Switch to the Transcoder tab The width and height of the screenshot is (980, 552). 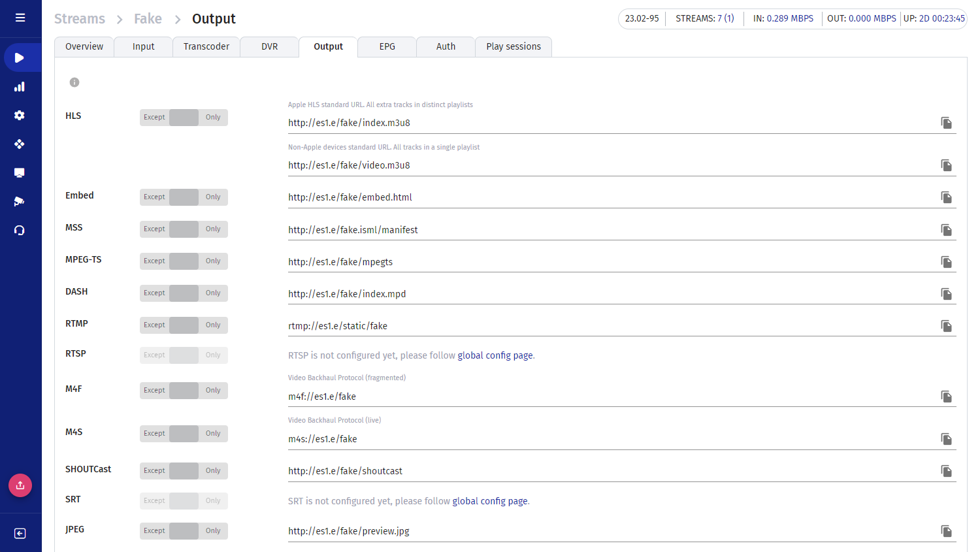point(206,47)
